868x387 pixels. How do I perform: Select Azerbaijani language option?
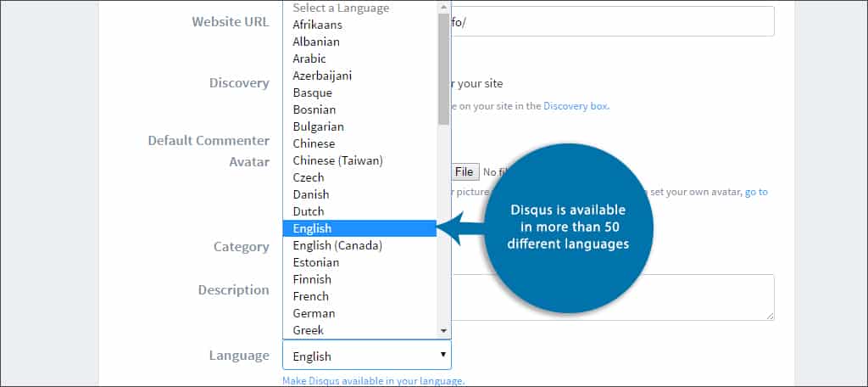[359, 76]
